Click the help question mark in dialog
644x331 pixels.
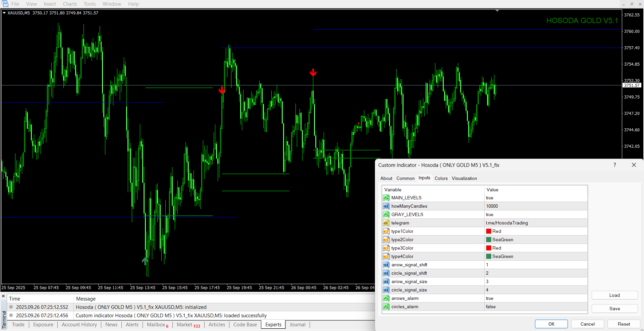tap(614, 165)
